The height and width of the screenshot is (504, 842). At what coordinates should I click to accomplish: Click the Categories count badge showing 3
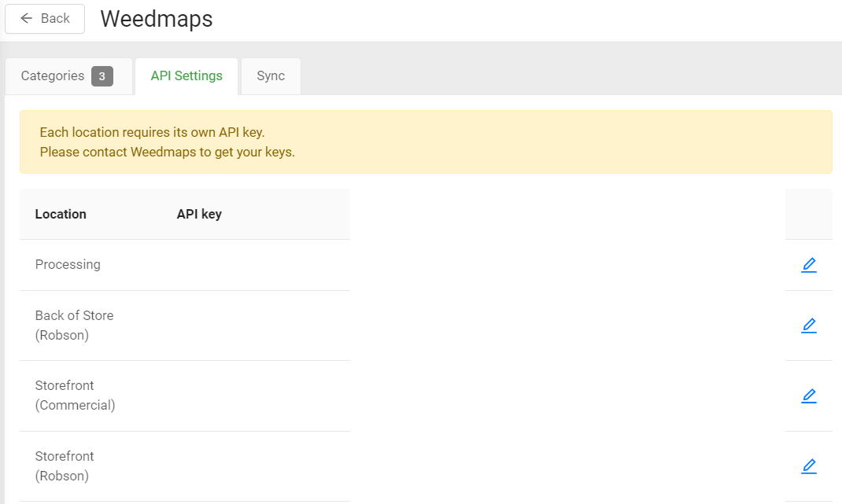click(102, 76)
